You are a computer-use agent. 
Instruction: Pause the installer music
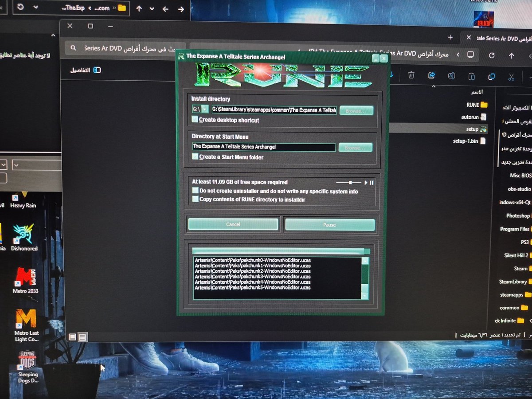tap(372, 182)
